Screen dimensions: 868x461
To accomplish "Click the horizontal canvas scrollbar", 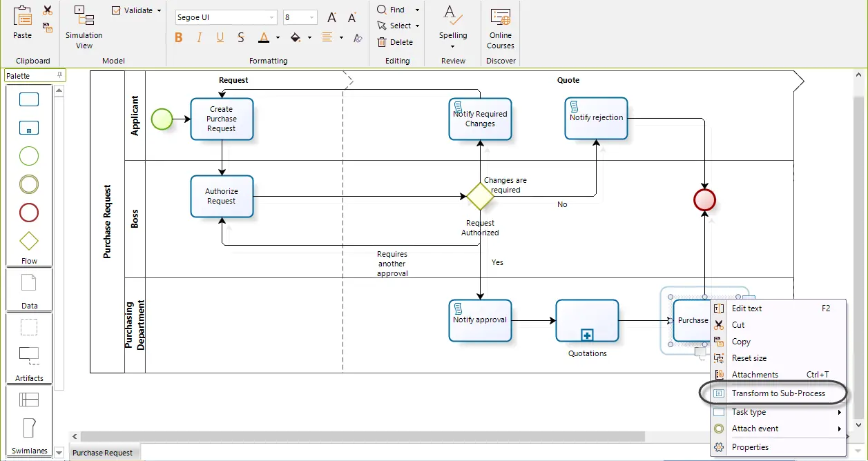I will tap(363, 437).
